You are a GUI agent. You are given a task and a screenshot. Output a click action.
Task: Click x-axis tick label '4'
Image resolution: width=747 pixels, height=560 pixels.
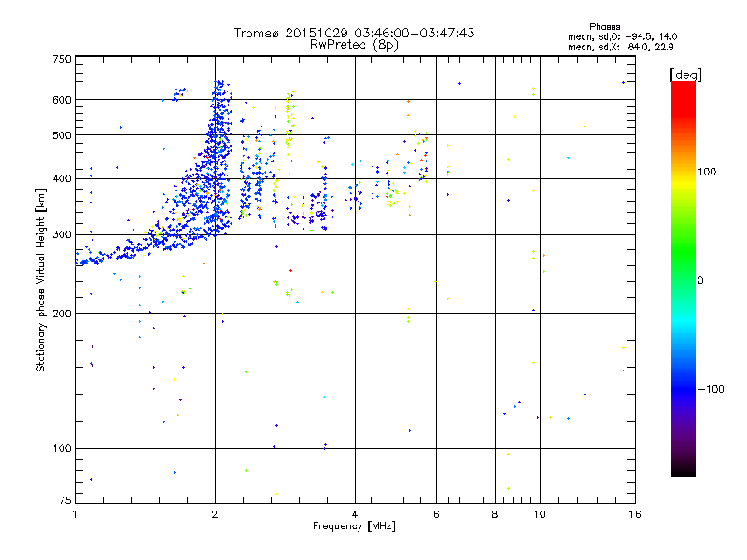coord(355,514)
